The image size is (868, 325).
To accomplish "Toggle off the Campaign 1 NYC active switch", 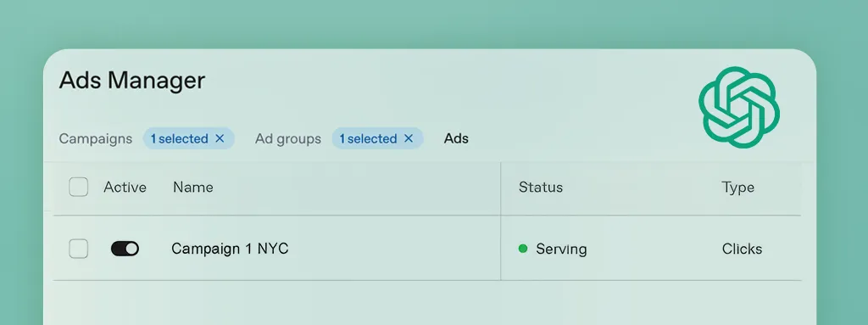I will 125,249.
